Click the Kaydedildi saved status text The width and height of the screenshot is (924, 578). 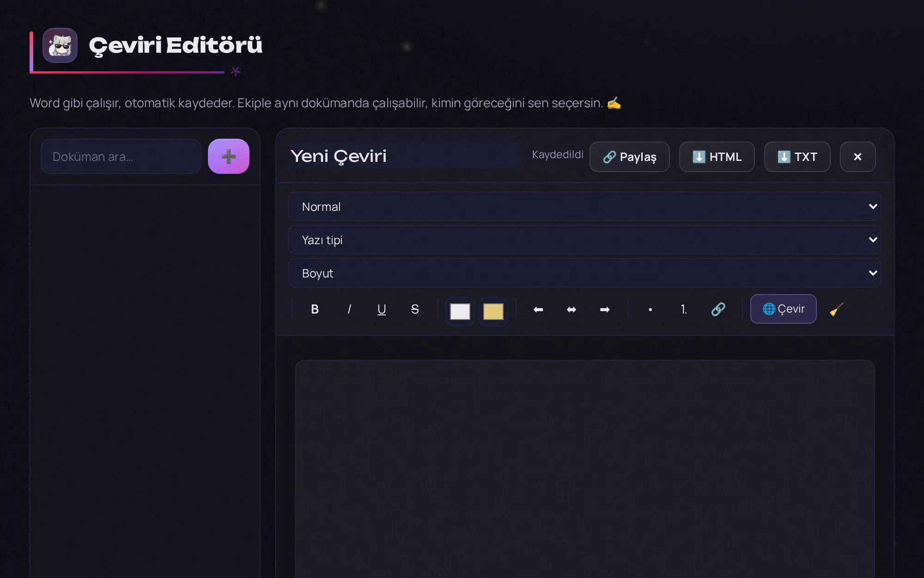558,154
